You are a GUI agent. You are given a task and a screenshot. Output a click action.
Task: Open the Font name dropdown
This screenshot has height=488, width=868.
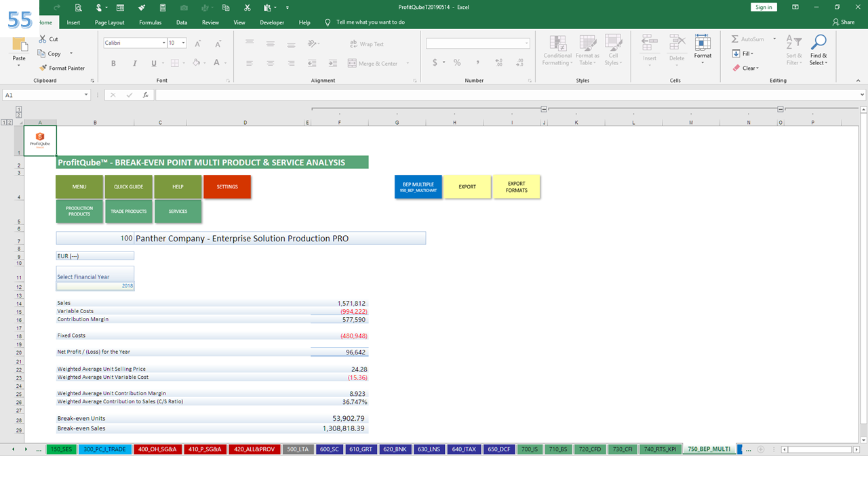163,43
